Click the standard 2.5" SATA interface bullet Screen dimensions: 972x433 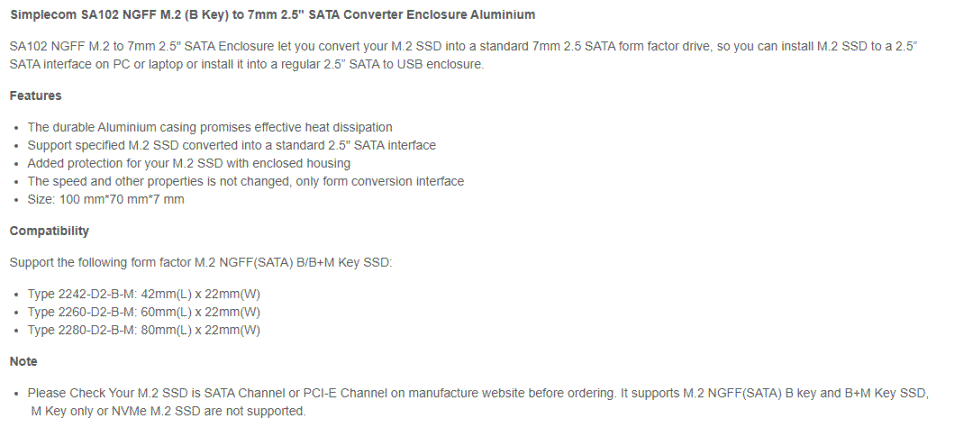(x=231, y=146)
